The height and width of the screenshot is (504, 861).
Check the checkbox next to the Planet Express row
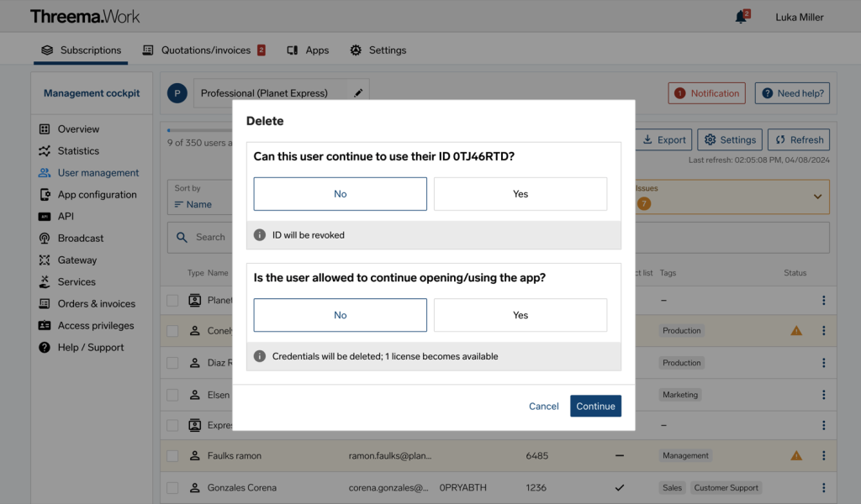[172, 300]
